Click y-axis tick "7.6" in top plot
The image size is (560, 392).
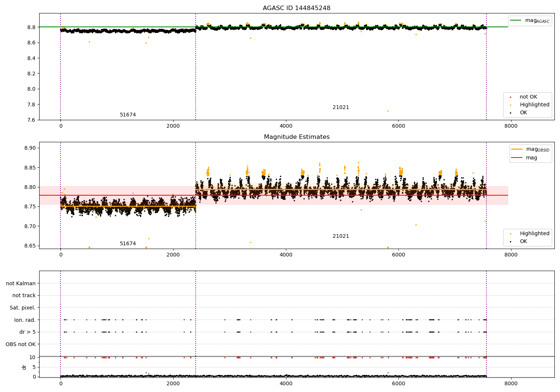[31, 120]
